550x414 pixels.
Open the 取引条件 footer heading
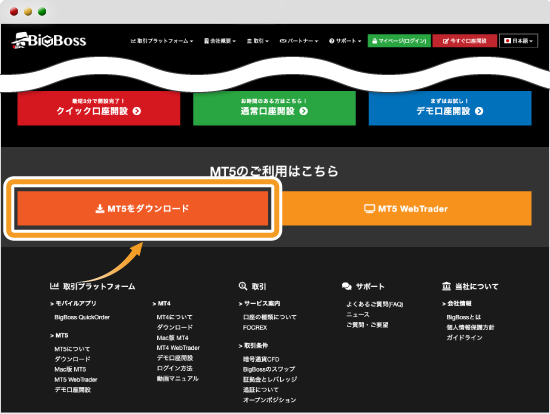click(x=253, y=346)
